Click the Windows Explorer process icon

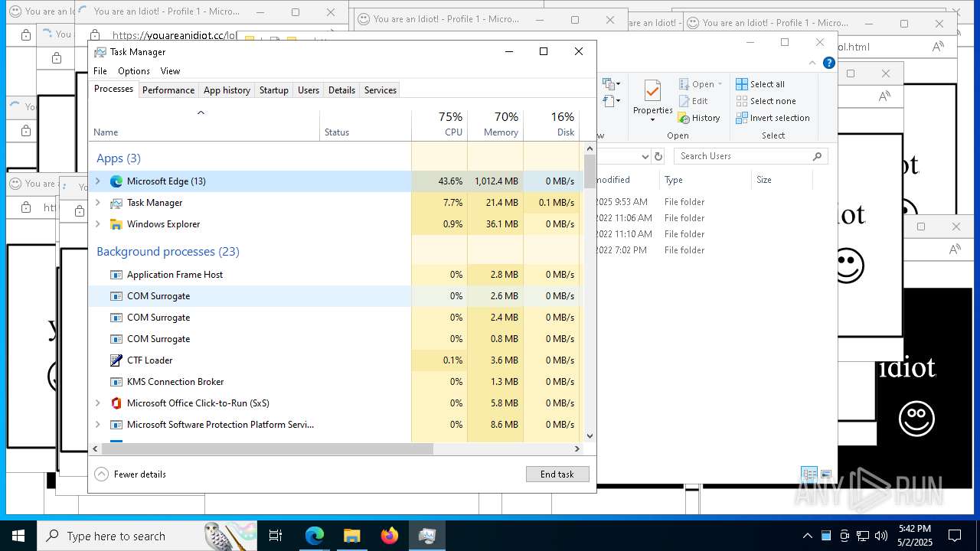coord(116,224)
